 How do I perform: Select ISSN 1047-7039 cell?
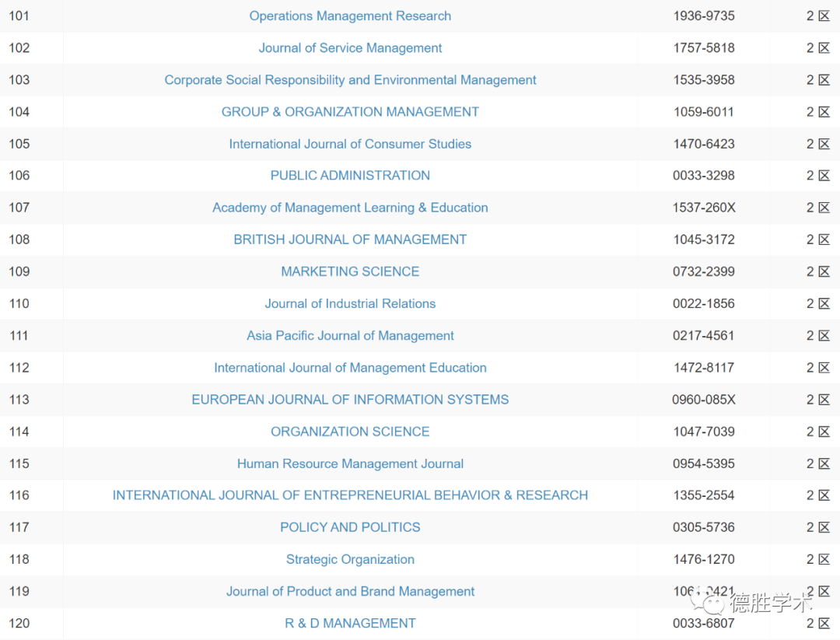point(703,432)
